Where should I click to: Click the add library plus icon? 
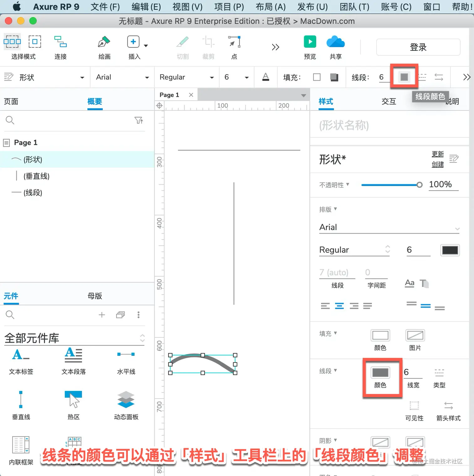(x=102, y=315)
